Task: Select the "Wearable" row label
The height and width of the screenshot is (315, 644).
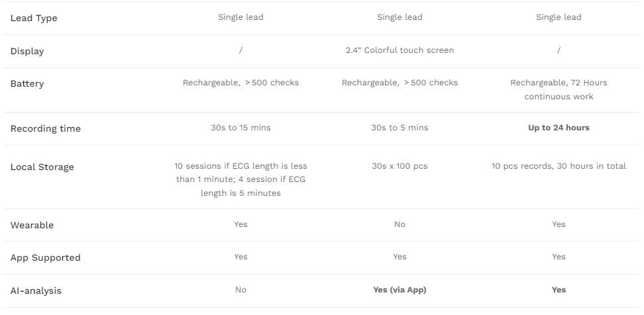Action: pyautogui.click(x=32, y=225)
